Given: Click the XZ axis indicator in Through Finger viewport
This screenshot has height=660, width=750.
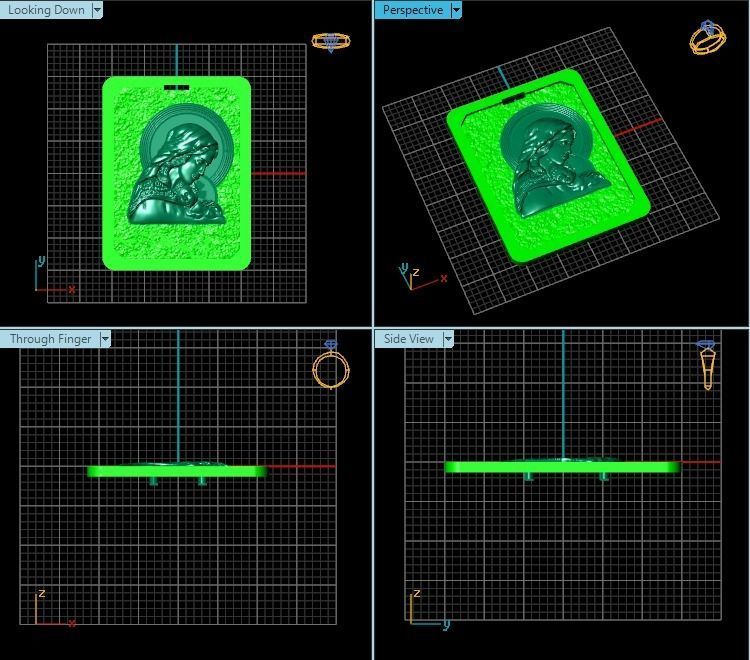Looking at the screenshot, I should 54,608.
